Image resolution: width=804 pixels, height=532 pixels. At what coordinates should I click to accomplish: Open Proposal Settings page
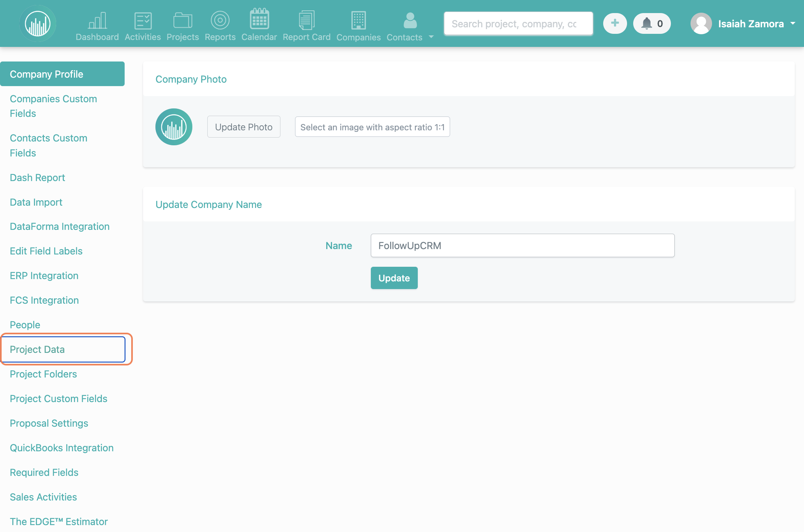click(x=49, y=423)
